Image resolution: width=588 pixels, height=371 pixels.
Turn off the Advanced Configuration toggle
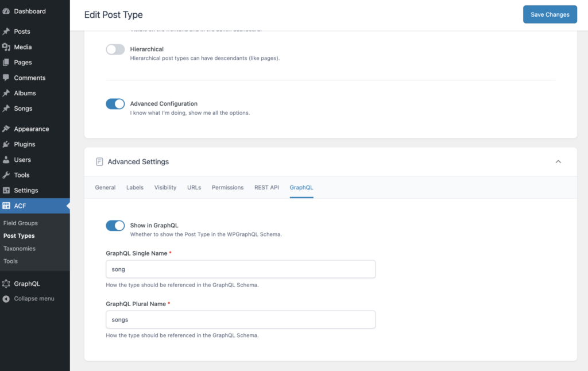[115, 104]
